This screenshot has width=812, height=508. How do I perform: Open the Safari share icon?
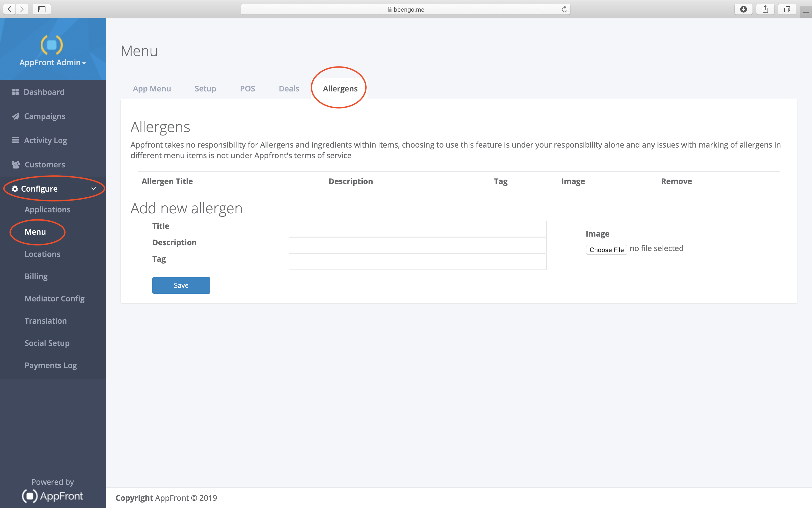[x=765, y=9]
